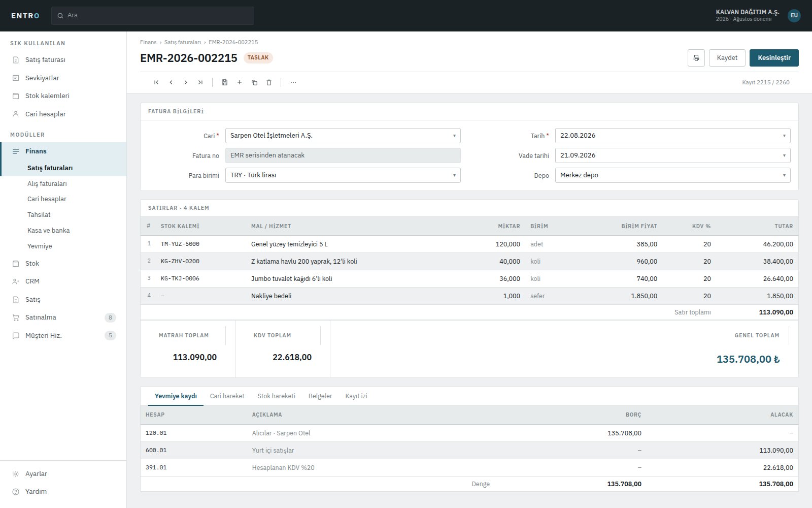Duplicate the invoice with copy icon
812x508 pixels.
[254, 82]
